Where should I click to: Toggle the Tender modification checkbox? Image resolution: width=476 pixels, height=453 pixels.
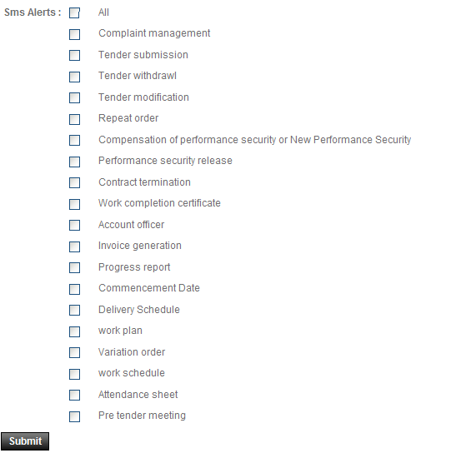(74, 98)
